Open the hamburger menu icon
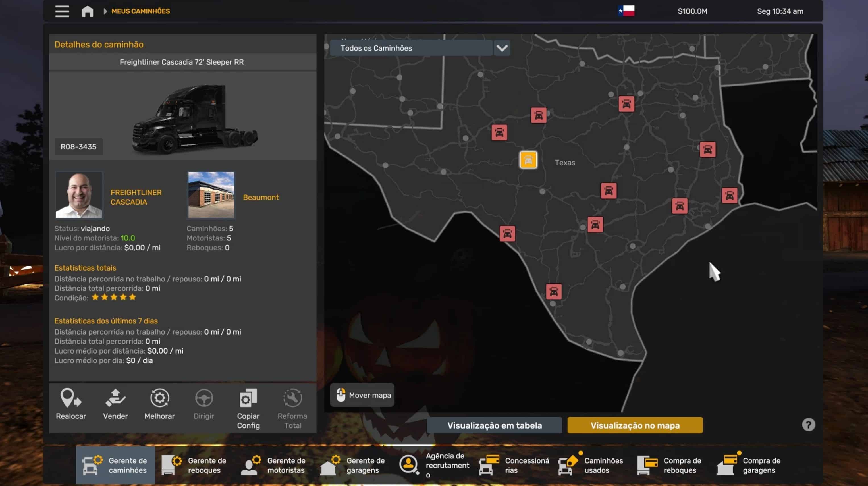This screenshot has width=868, height=486. click(62, 11)
